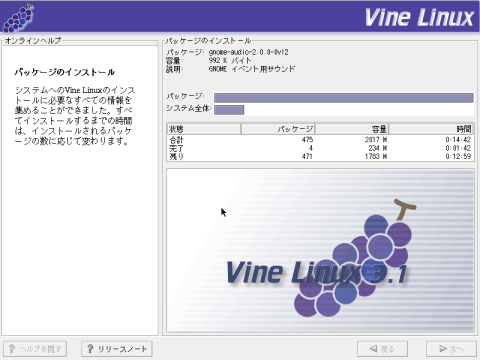The height and width of the screenshot is (360, 480).
Task: Click the システム全体 overall progress bar
Action: pos(343,110)
